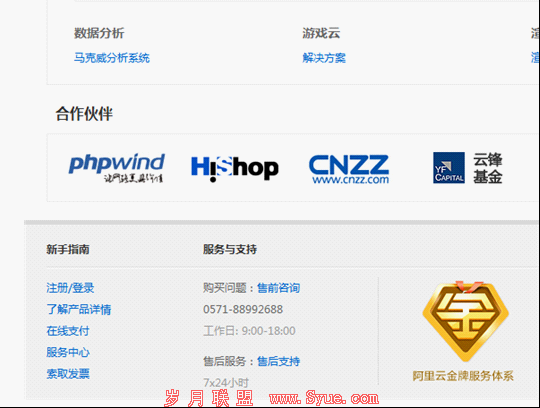Select the 在线支付 link
This screenshot has height=408, width=540.
pyautogui.click(x=68, y=331)
